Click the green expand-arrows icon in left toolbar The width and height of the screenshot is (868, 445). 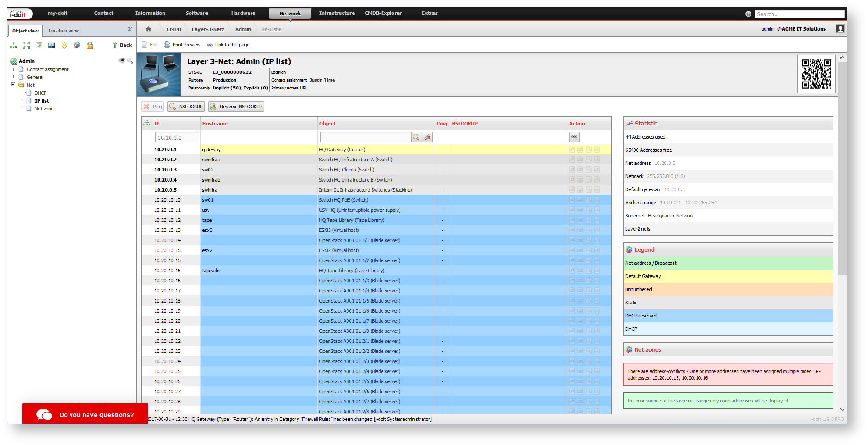click(x=26, y=45)
